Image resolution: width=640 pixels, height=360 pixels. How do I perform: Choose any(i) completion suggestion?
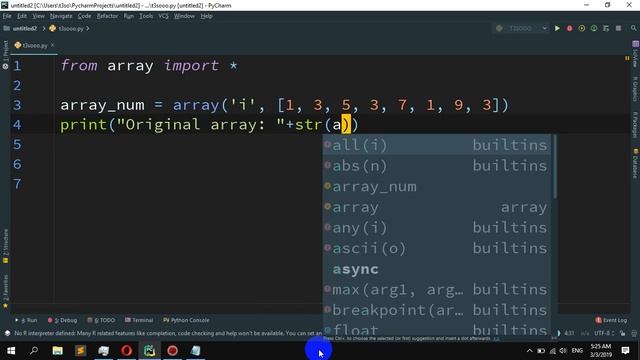coord(437,228)
